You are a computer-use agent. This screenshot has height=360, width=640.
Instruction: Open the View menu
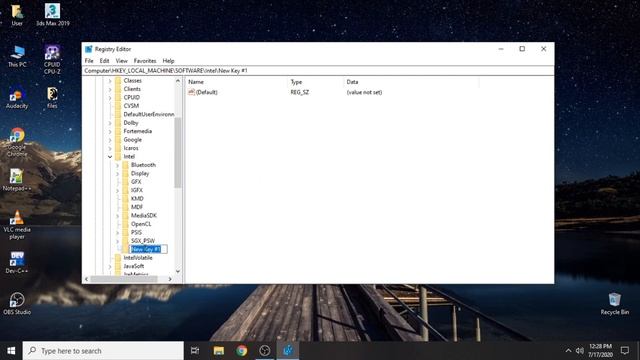point(121,60)
